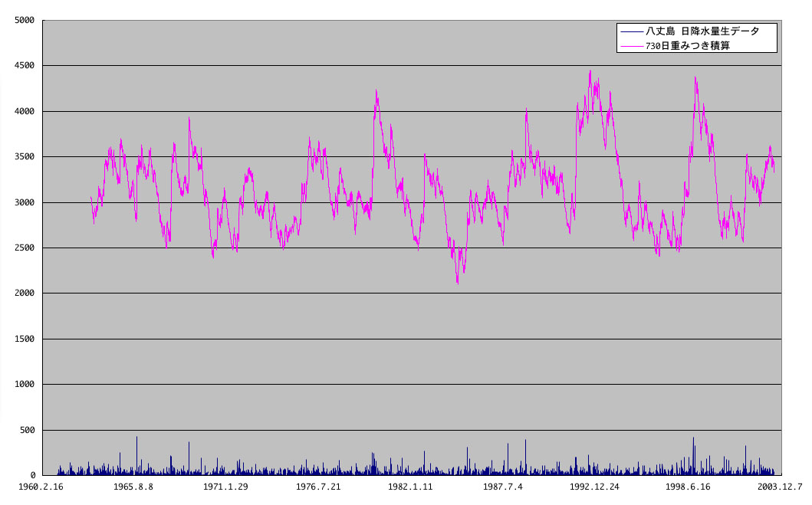This screenshot has height=505, width=812.
Task: Select the 5000 label on the Y-axis
Action: pos(25,21)
